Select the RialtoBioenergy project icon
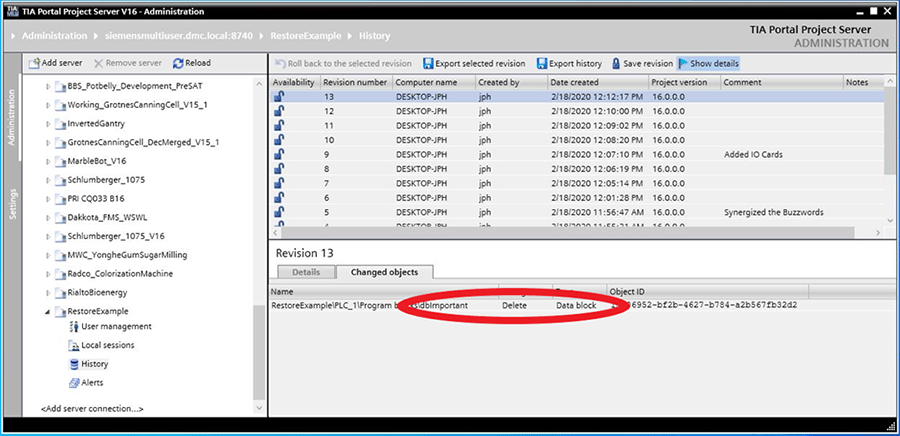This screenshot has height=436, width=900. [x=60, y=293]
